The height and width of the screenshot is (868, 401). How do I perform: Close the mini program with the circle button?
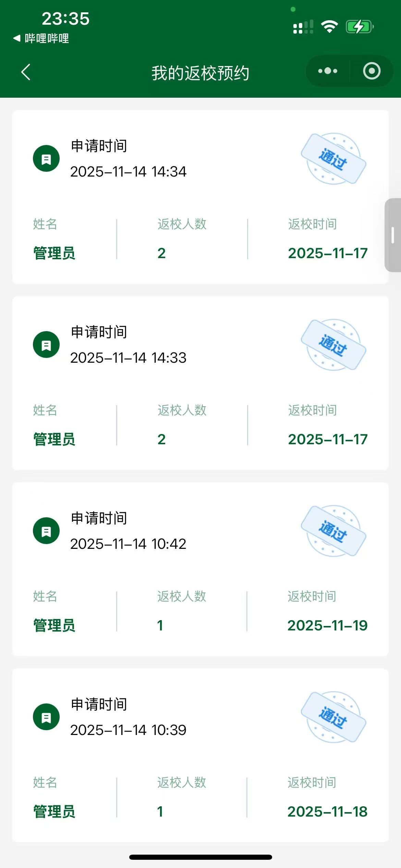pos(372,71)
